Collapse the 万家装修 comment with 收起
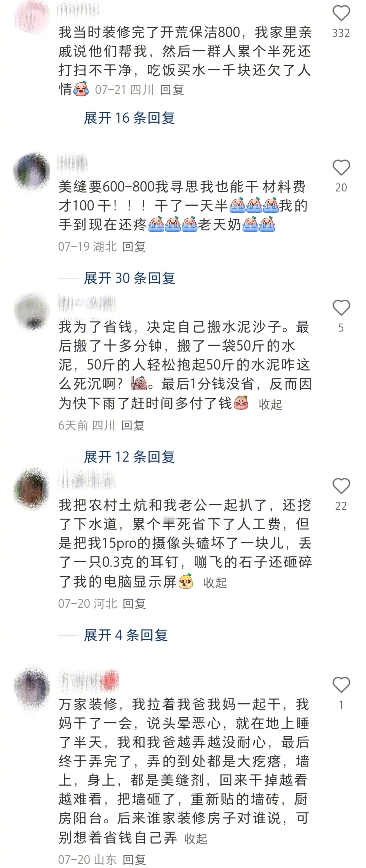This screenshot has height=868, width=366. pos(196,839)
